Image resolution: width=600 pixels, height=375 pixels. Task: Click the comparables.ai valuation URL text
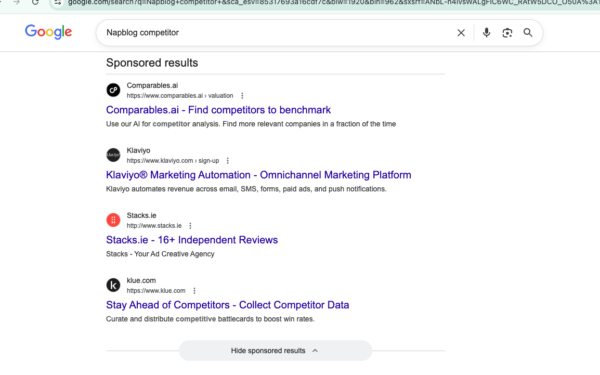coord(180,96)
